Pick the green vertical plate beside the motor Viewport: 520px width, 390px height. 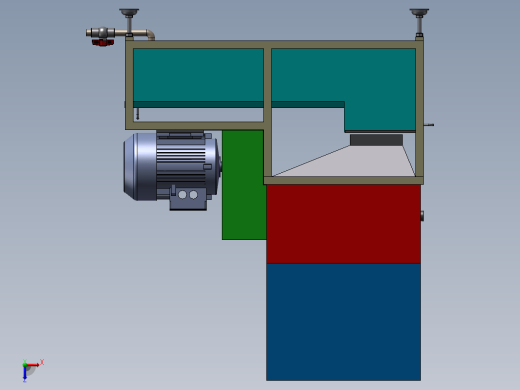[244, 185]
